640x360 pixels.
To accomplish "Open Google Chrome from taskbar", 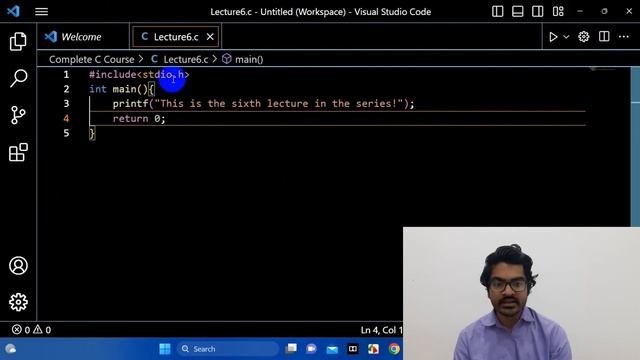I will (x=394, y=349).
